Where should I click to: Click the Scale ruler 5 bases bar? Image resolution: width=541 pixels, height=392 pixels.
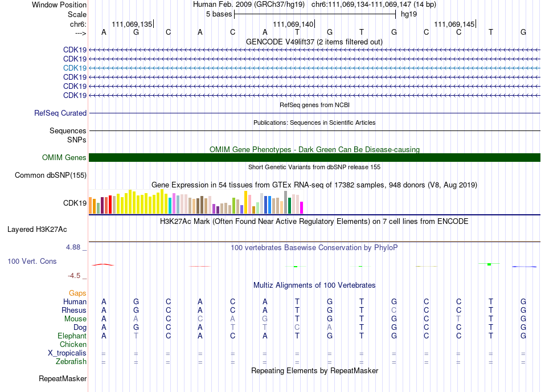tap(314, 14)
